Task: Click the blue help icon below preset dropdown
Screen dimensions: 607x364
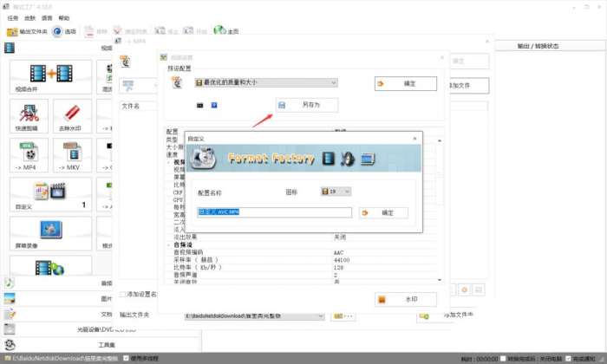Action: 214,105
